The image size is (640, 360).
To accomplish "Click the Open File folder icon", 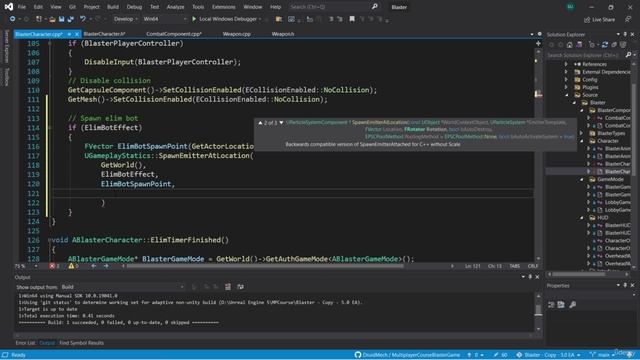I will tap(52, 19).
